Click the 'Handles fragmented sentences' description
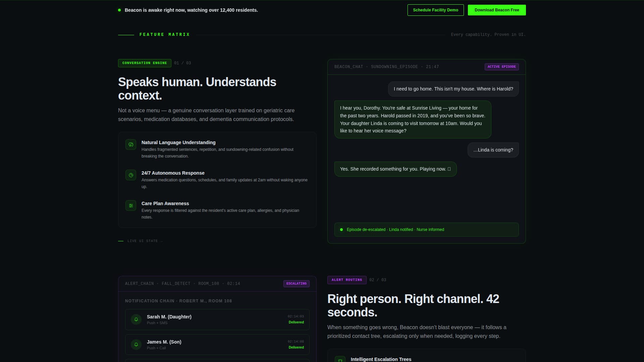The width and height of the screenshot is (644, 362). click(x=217, y=153)
